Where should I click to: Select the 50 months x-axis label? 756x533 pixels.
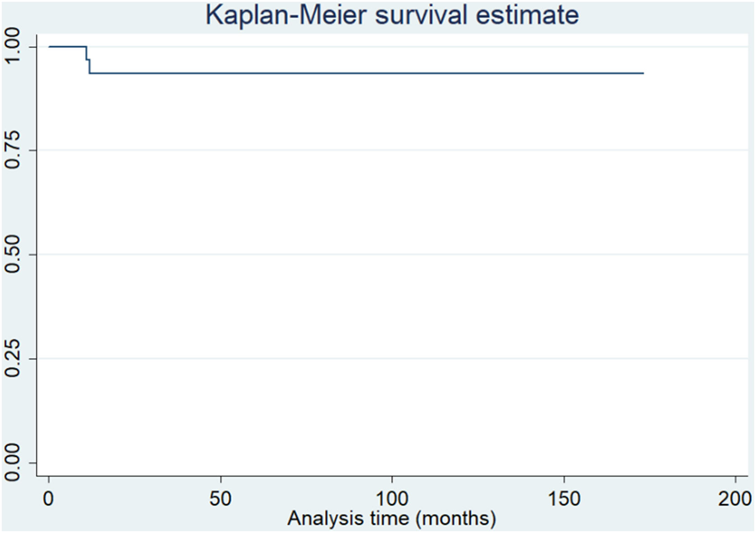[x=220, y=499]
